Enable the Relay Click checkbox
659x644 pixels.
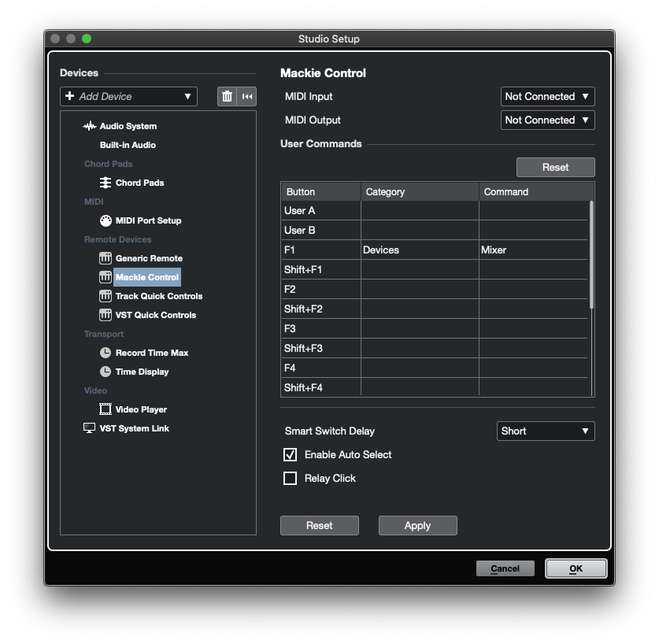click(290, 478)
